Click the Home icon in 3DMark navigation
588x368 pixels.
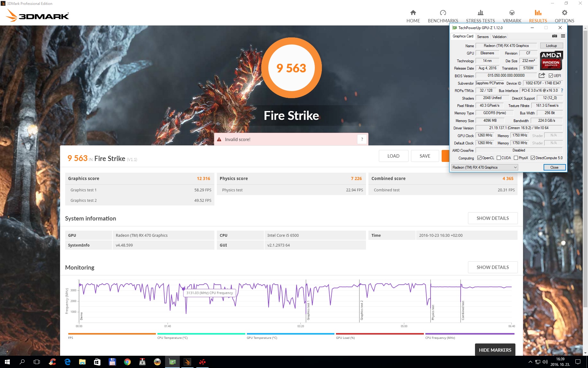(x=413, y=13)
